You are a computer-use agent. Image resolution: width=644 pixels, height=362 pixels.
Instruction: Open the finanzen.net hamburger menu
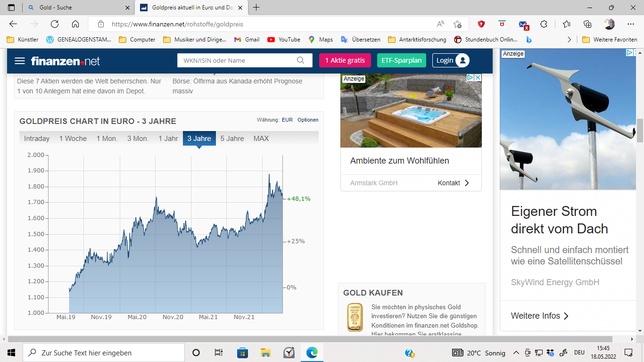click(19, 61)
